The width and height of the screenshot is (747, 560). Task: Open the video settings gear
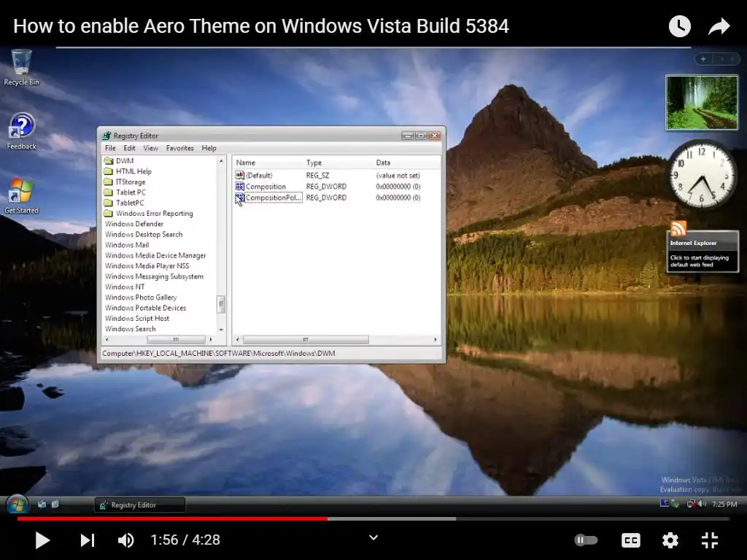click(670, 540)
